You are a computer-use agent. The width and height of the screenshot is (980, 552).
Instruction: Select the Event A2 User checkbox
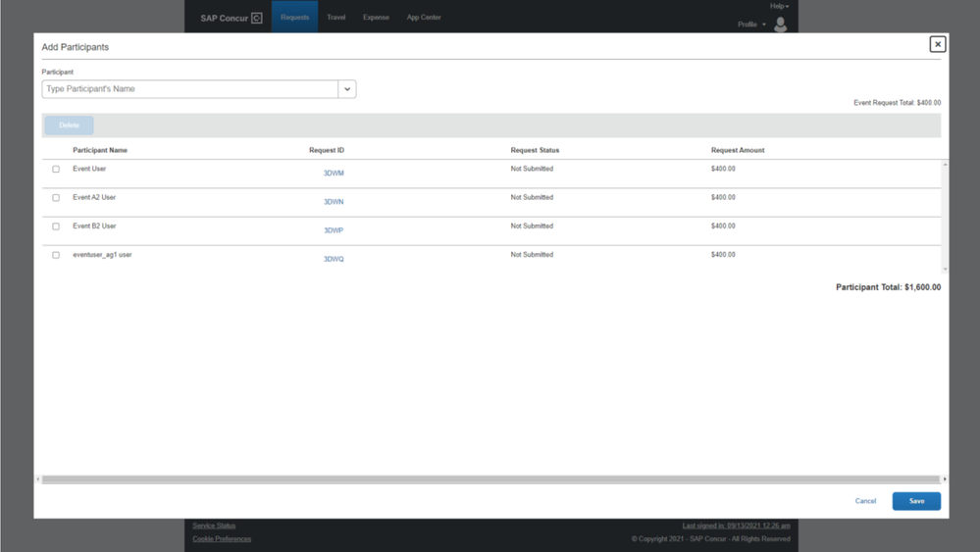point(56,198)
